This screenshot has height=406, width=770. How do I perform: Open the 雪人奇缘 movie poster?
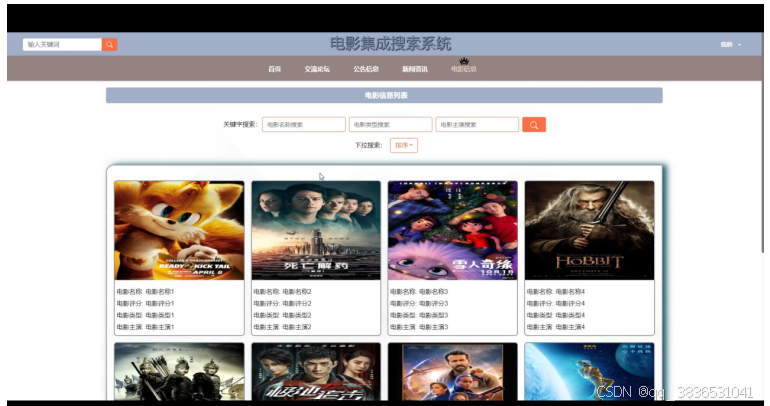pos(452,230)
